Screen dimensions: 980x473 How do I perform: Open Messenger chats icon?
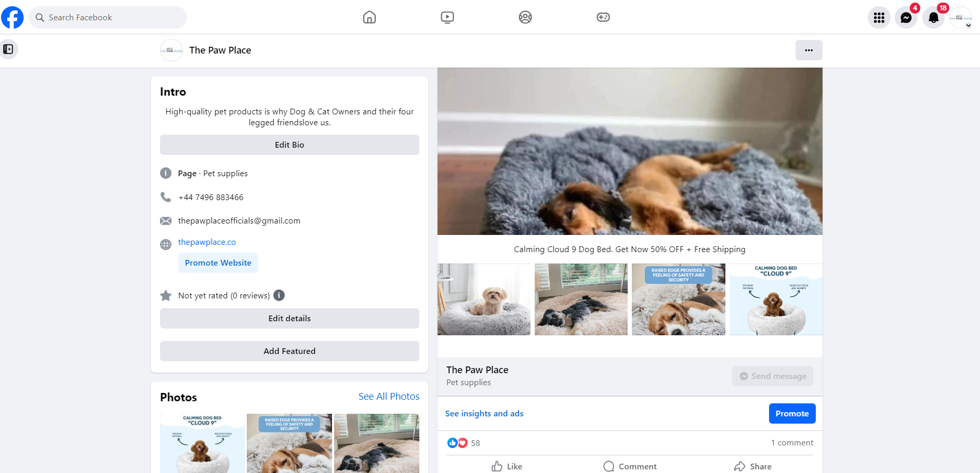[x=906, y=18]
